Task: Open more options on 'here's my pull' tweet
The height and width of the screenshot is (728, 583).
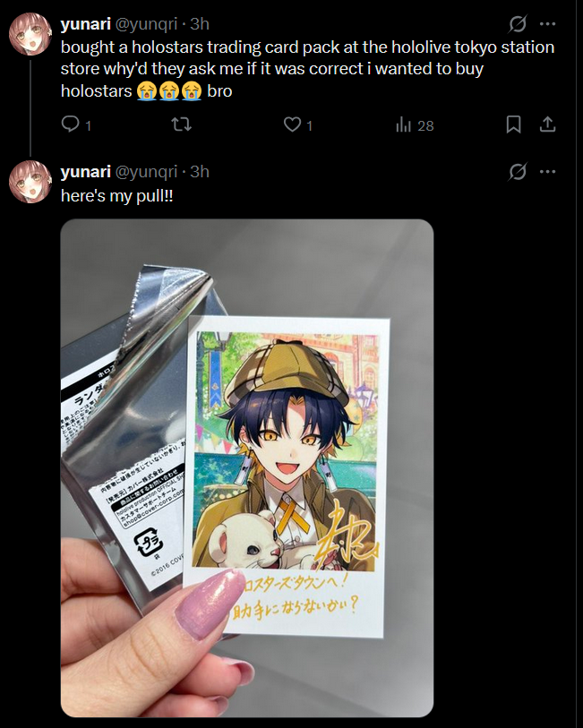Action: [x=548, y=172]
